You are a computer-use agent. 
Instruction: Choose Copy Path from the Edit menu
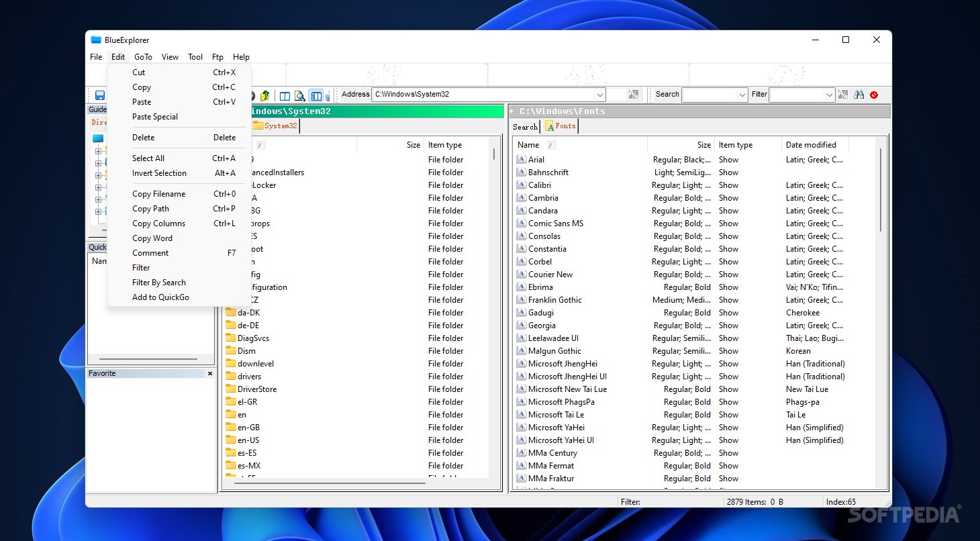179,209
